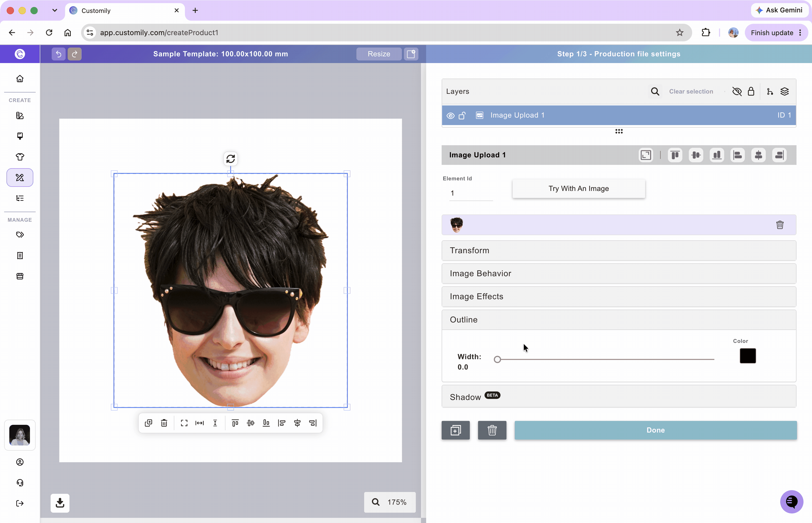Screen dimensions: 812x523
Task: Align right in the floating canvas toolbar
Action: [313, 423]
